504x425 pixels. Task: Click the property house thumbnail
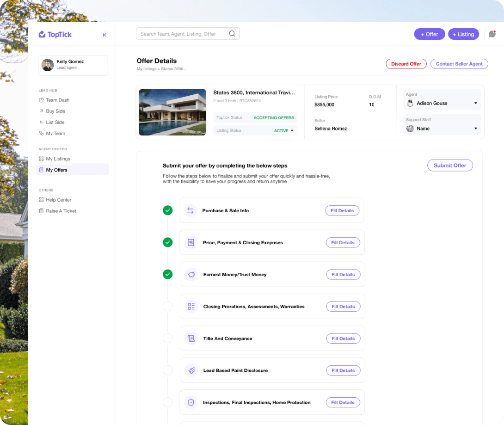(x=172, y=112)
